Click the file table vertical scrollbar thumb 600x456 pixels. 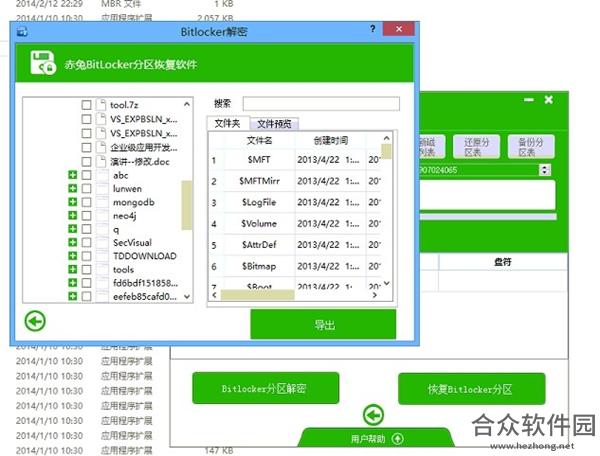tap(386, 151)
